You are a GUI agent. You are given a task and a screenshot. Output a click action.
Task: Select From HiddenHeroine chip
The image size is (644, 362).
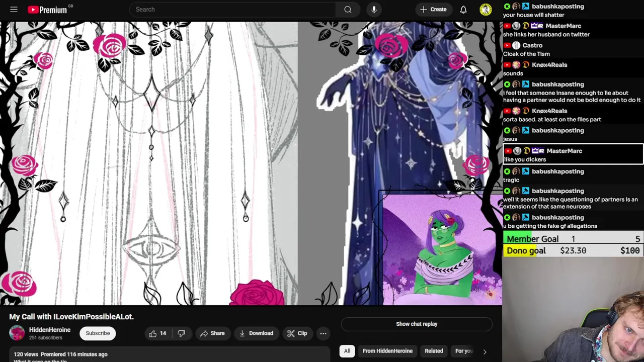387,351
